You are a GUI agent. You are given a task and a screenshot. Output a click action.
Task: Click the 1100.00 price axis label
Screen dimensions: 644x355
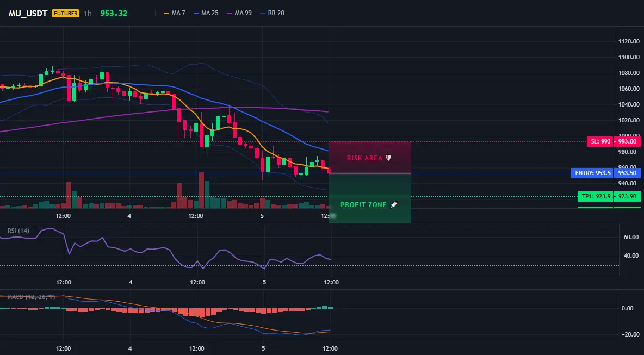(x=629, y=57)
